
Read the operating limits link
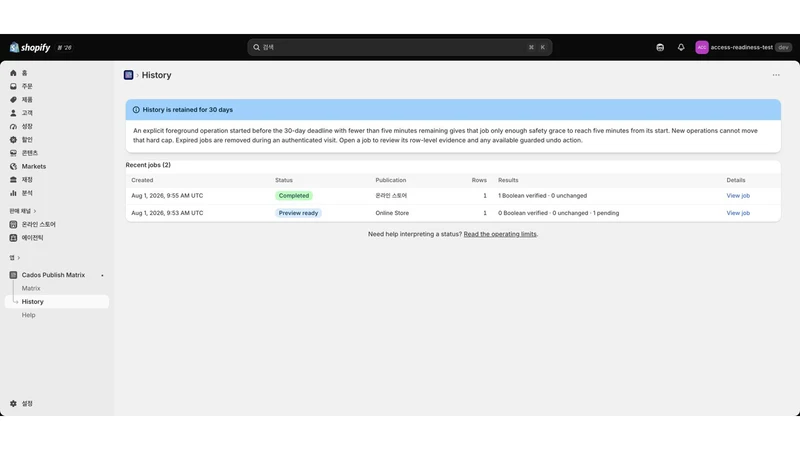[x=500, y=234]
